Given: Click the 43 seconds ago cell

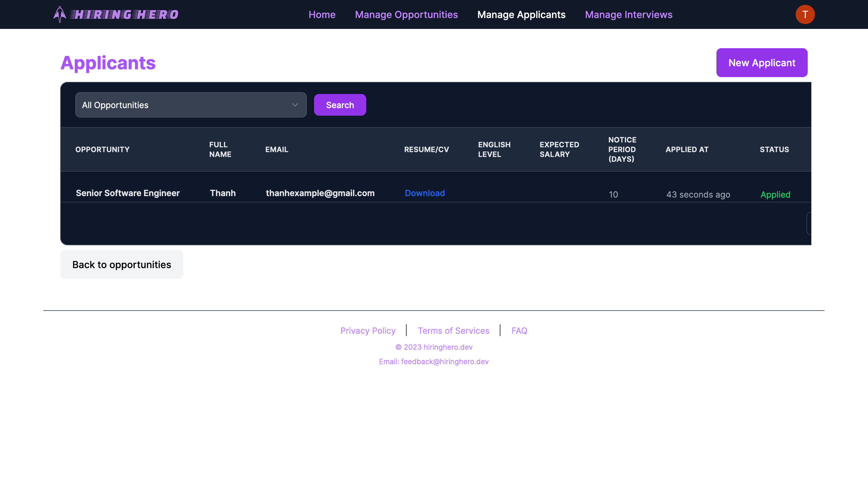Looking at the screenshot, I should [698, 195].
